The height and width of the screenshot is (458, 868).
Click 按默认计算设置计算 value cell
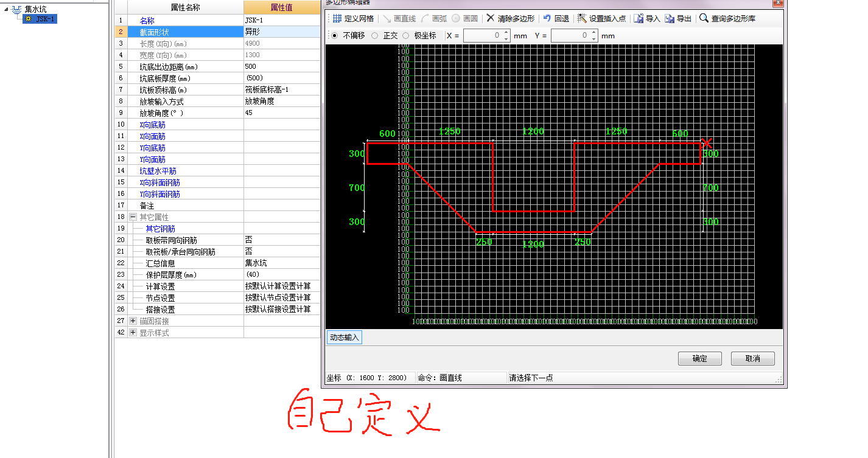tap(282, 286)
